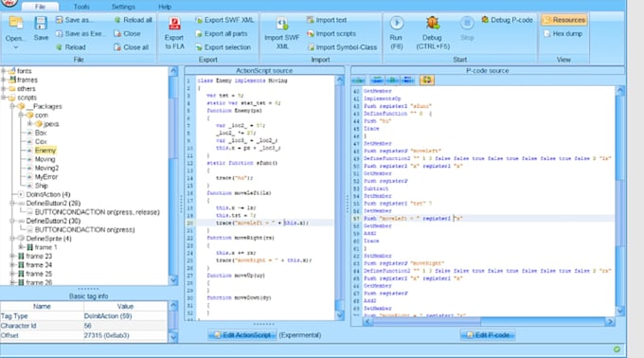
Task: Click Export all parts
Action: point(222,34)
